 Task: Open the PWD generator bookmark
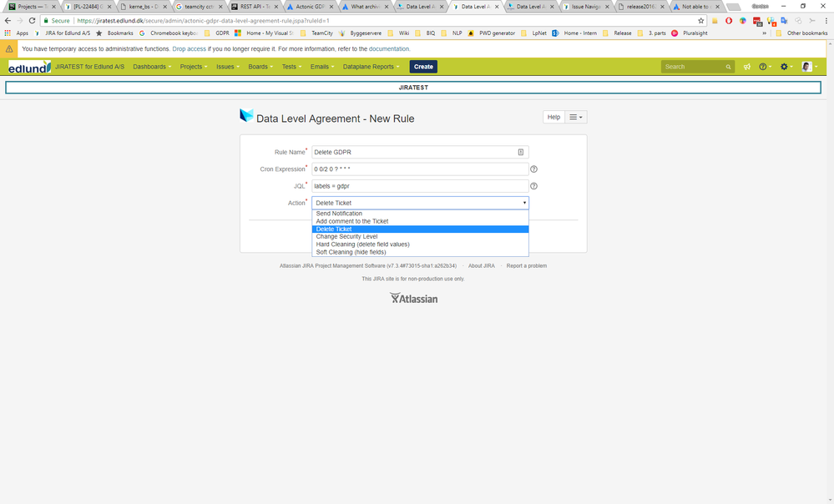coord(492,33)
